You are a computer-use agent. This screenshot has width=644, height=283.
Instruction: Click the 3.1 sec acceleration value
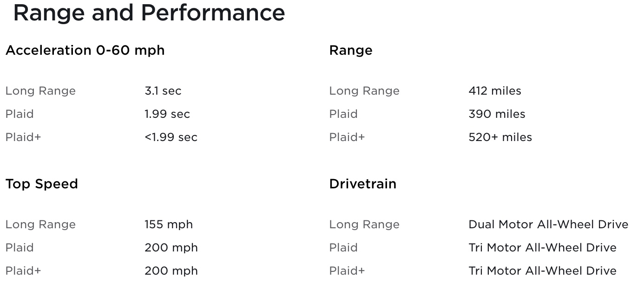(x=163, y=91)
